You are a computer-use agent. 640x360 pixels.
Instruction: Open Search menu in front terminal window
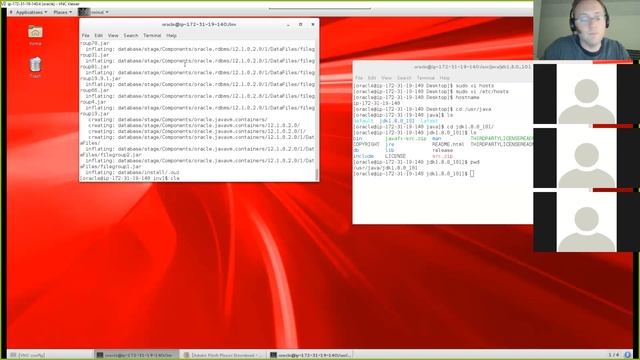131,36
